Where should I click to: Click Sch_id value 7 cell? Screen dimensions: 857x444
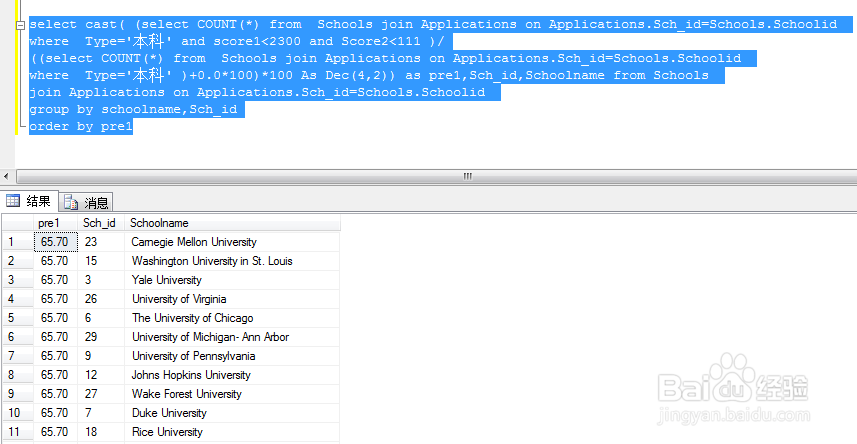coord(101,413)
